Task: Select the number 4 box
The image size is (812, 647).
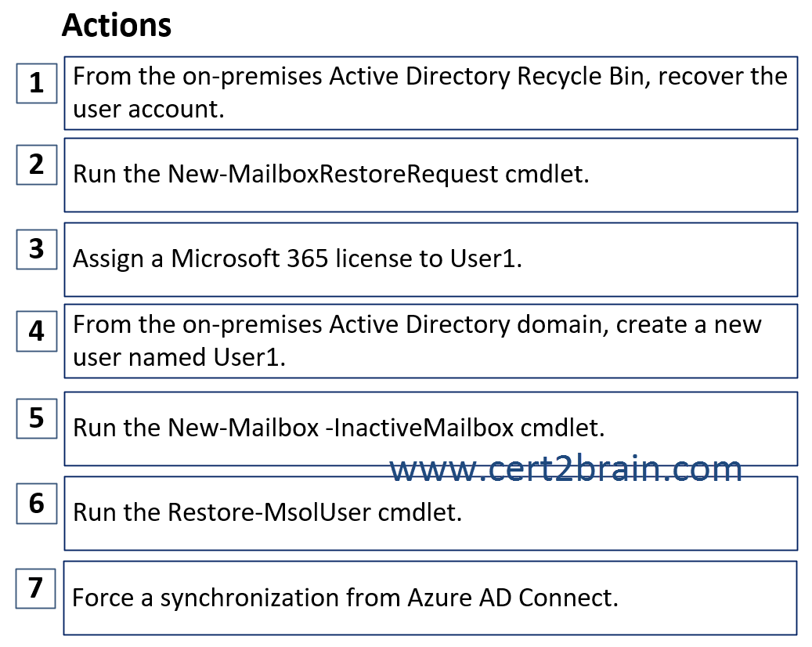Action: pos(37,331)
